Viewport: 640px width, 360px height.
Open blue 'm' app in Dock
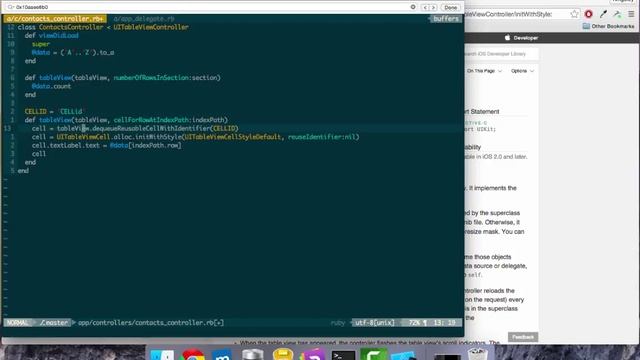[222, 354]
